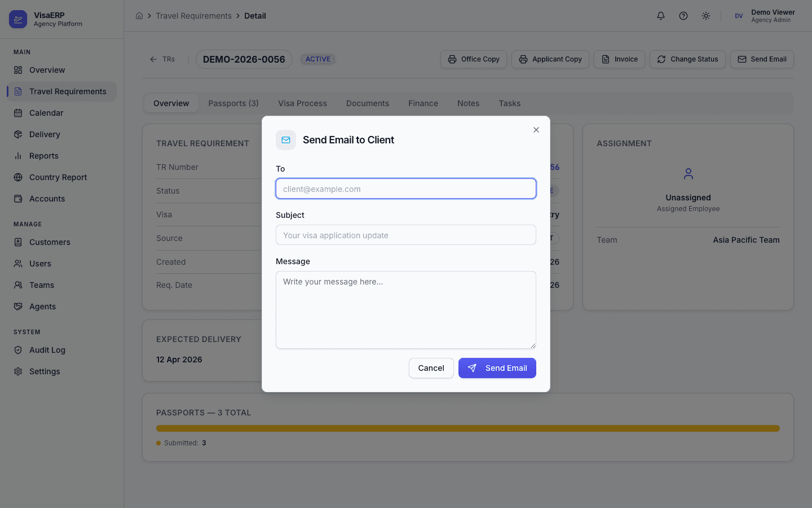Toggle the light/dark theme sun icon
The width and height of the screenshot is (812, 508).
706,16
